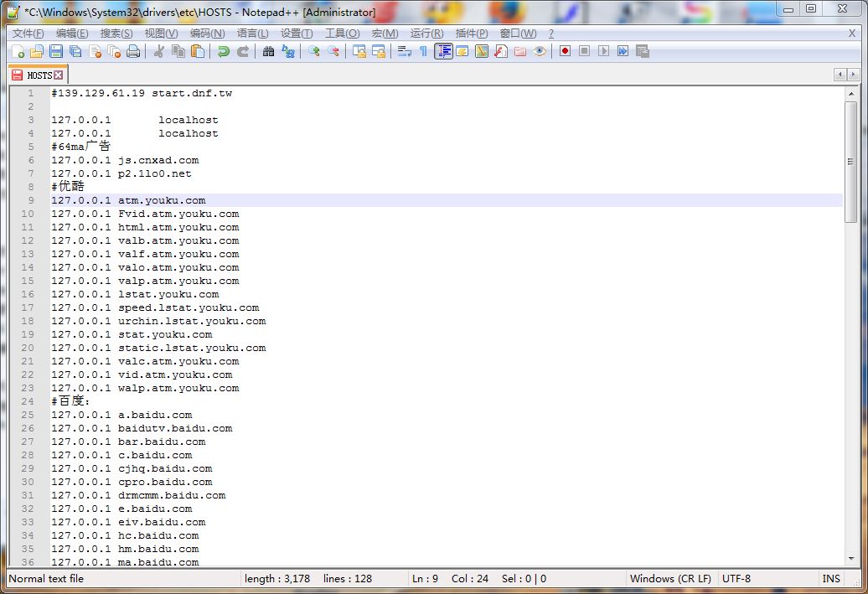Open the 搜索(S) menu

pyautogui.click(x=116, y=34)
